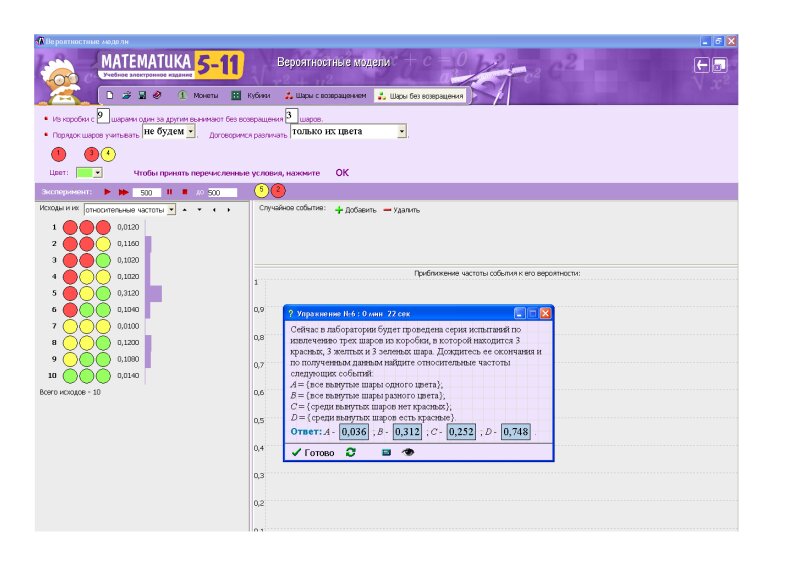
Task: Click the back arrow icon in header
Action: pyautogui.click(x=702, y=64)
